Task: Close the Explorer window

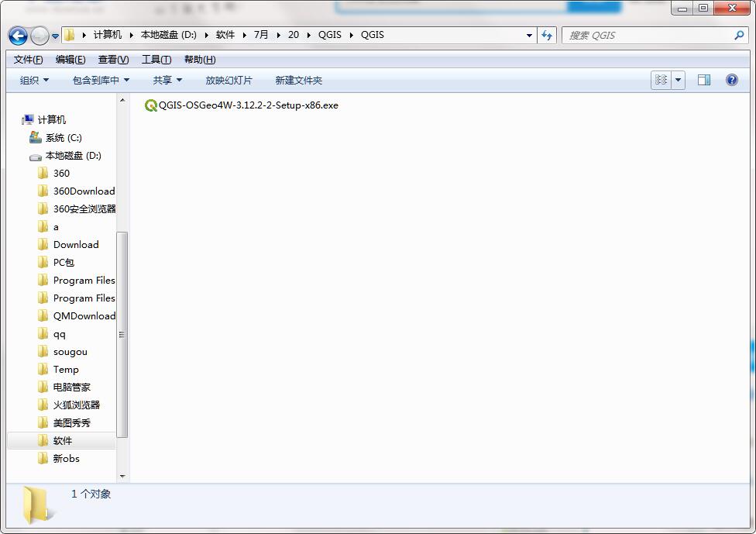Action: (732, 9)
